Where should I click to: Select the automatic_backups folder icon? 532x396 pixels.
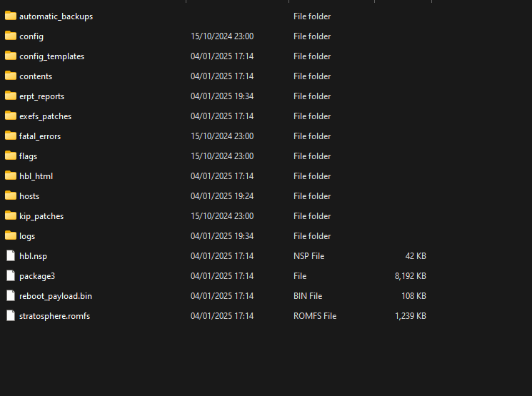11,16
